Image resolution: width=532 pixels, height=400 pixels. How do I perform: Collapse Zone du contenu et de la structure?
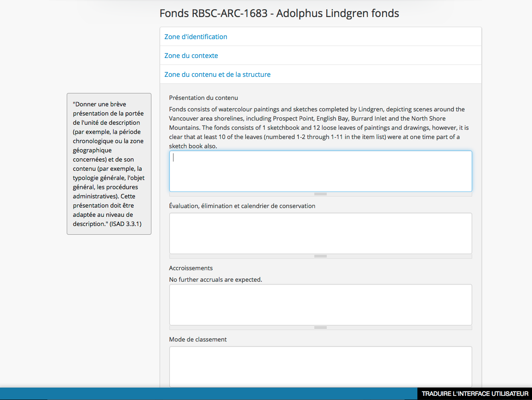pyautogui.click(x=217, y=75)
